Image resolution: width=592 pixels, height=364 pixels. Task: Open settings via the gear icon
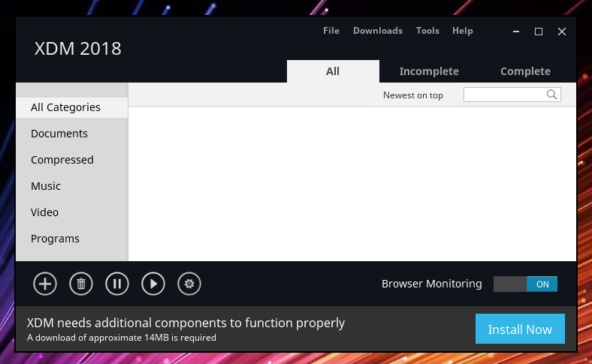[189, 284]
